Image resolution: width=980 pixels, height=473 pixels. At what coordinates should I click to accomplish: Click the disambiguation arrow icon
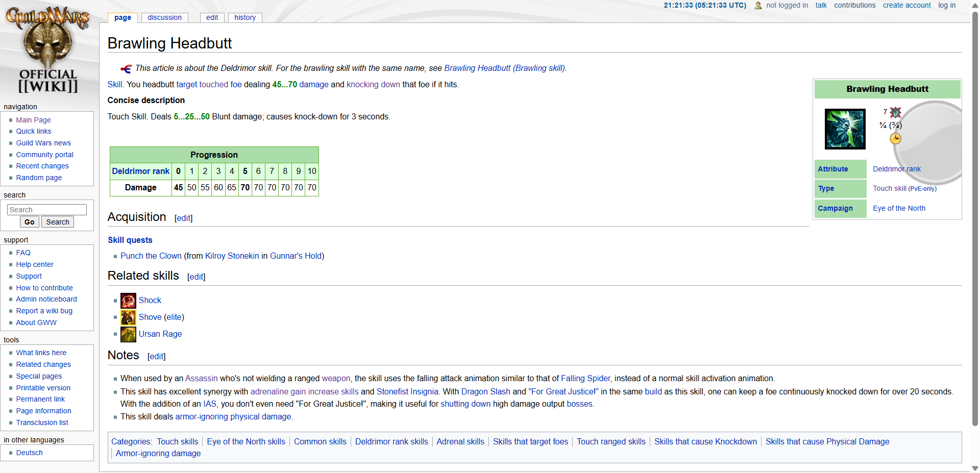(126, 68)
